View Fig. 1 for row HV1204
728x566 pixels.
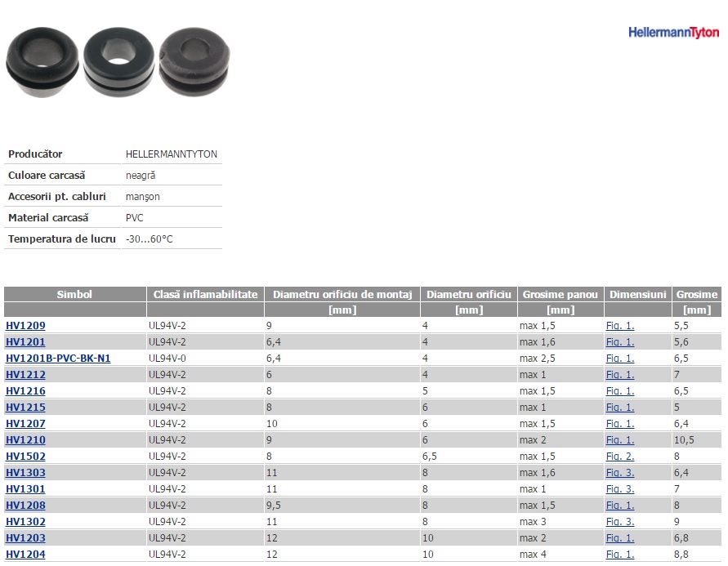coord(620,555)
